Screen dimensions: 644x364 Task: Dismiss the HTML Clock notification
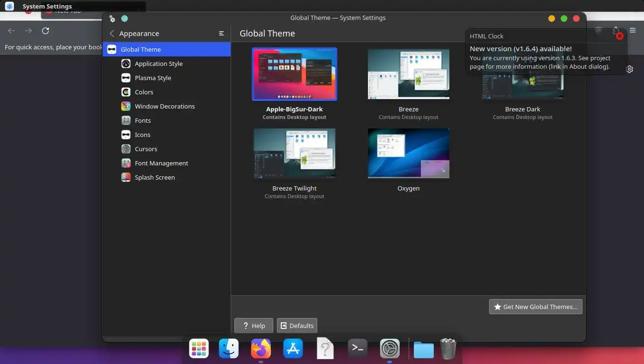point(619,36)
